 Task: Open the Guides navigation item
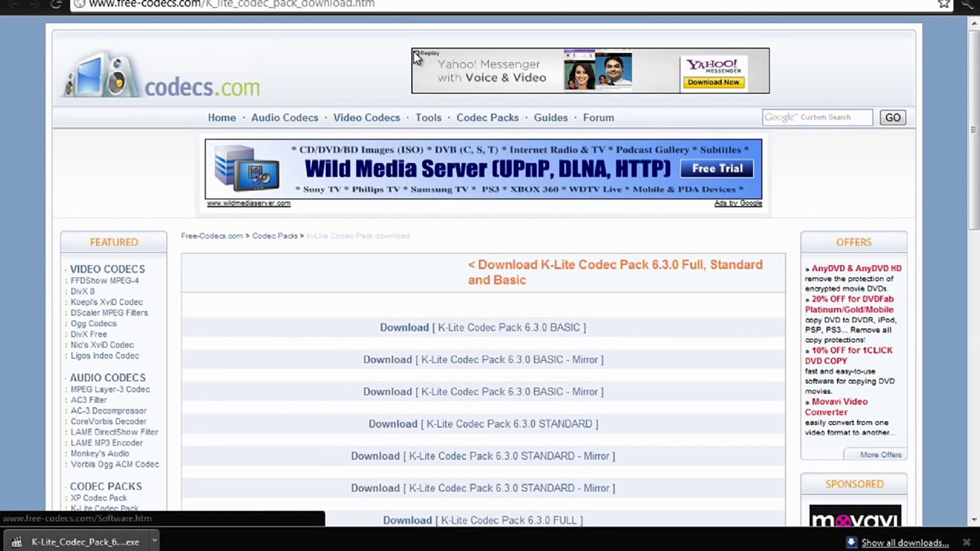(551, 118)
